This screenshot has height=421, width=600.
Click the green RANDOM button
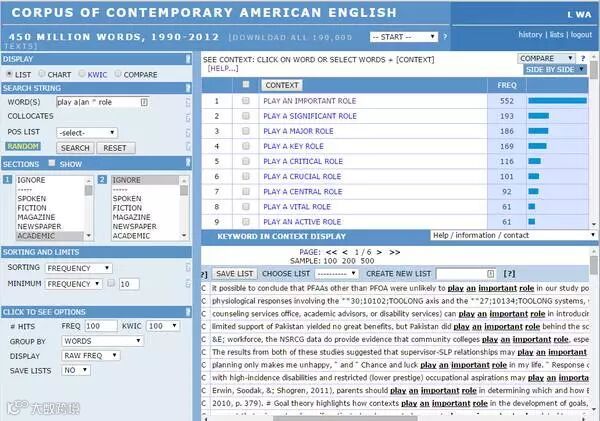(x=23, y=147)
